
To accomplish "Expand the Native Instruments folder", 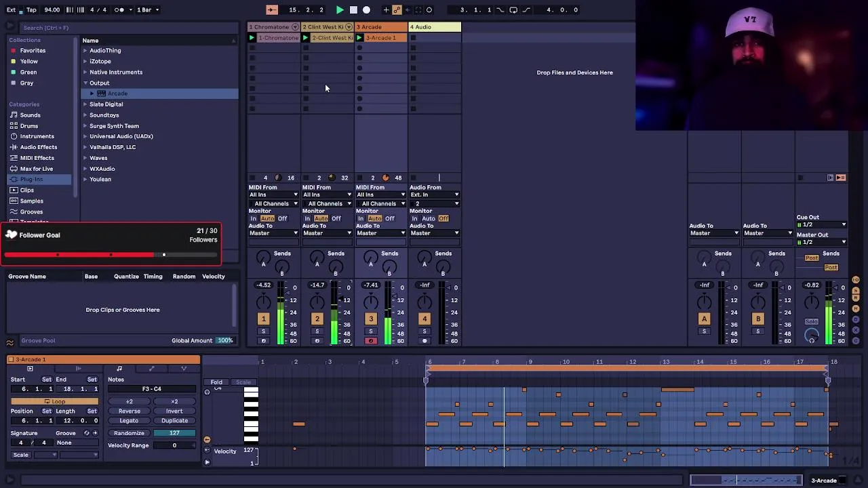I will pos(85,73).
